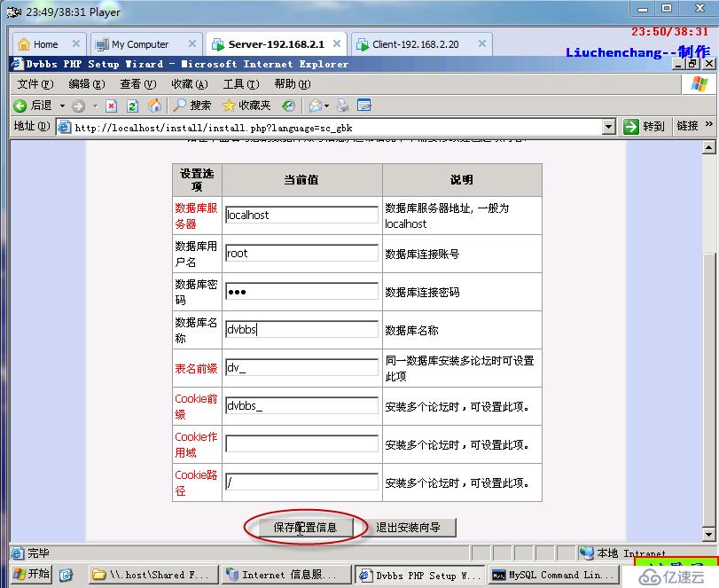Click the empty Cookie domain field
The width and height of the screenshot is (719, 588).
tap(301, 443)
